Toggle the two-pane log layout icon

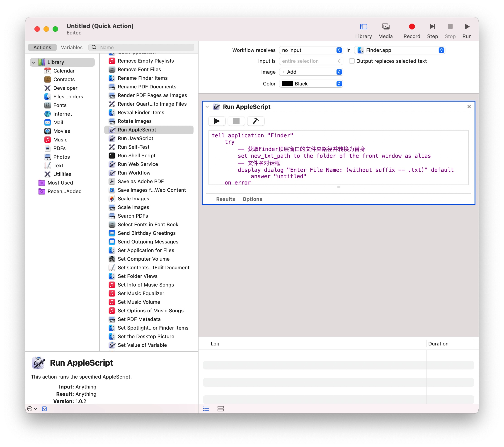[x=220, y=409]
